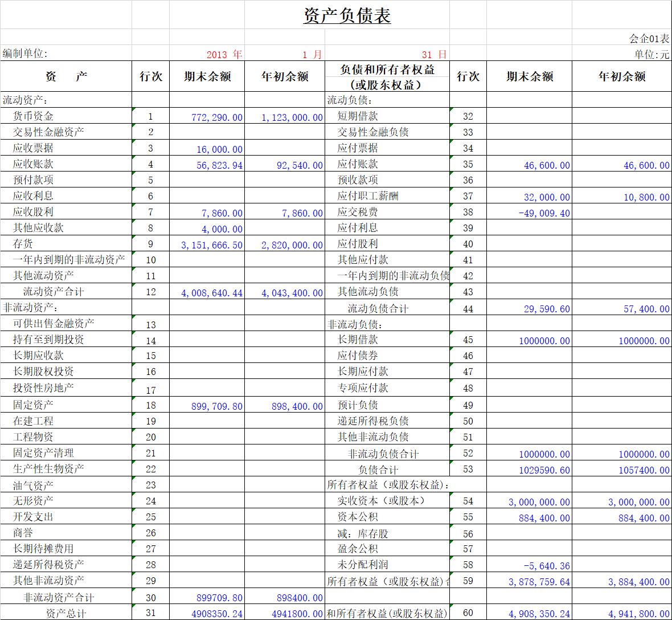Click the 一年内到期的非流动资产 label
This screenshot has width=672, height=620.
coord(69,259)
